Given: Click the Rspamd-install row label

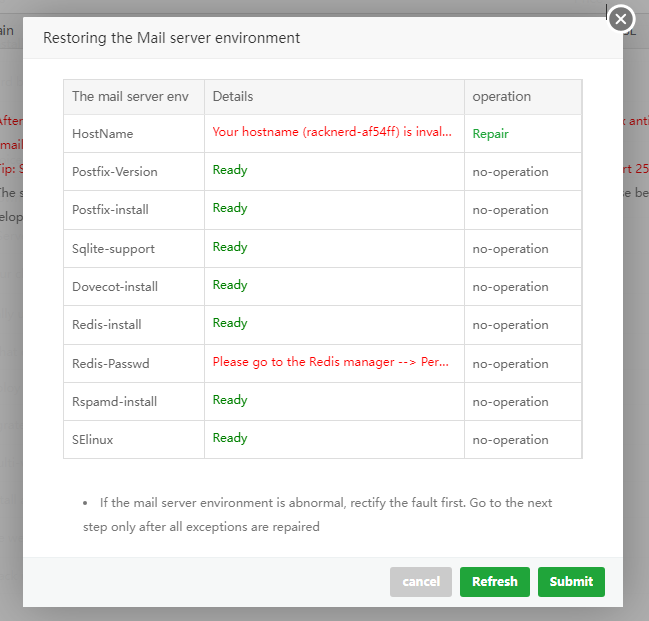Looking at the screenshot, I should pos(114,401).
